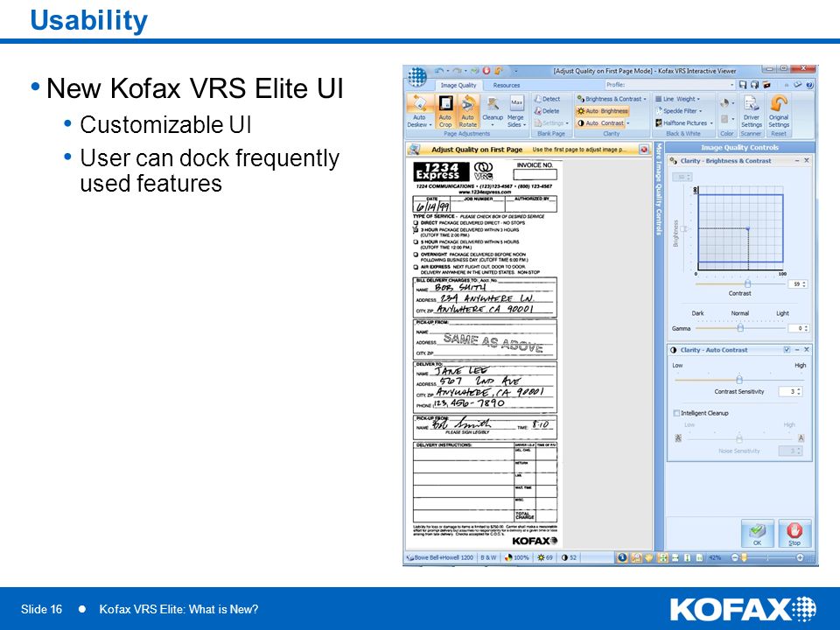Click the blue info icon in status bar
This screenshot has height=630, width=840.
click(x=622, y=557)
